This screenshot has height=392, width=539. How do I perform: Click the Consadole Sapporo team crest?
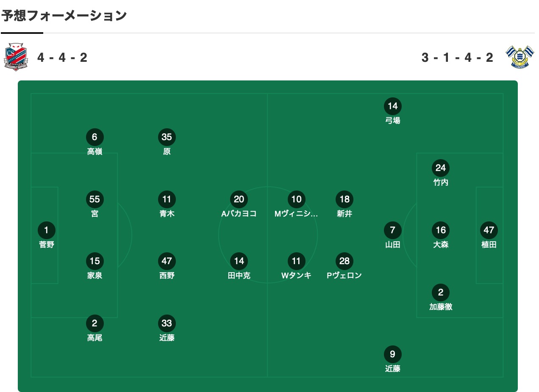coord(16,57)
